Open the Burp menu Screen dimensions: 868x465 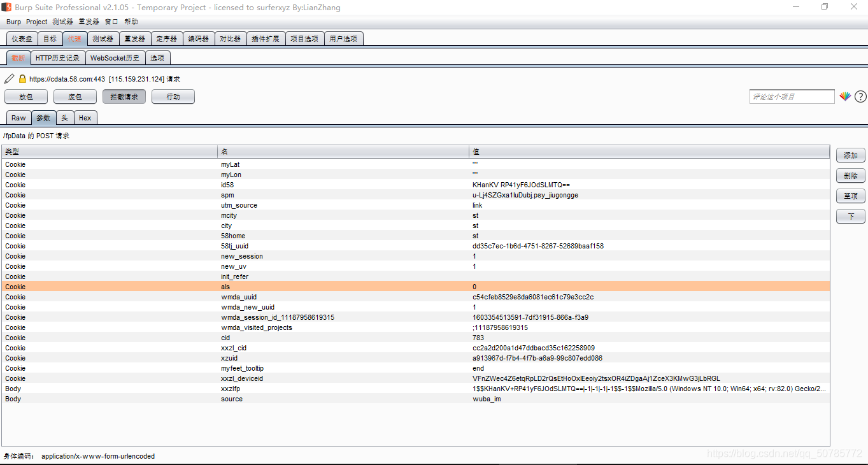click(13, 22)
